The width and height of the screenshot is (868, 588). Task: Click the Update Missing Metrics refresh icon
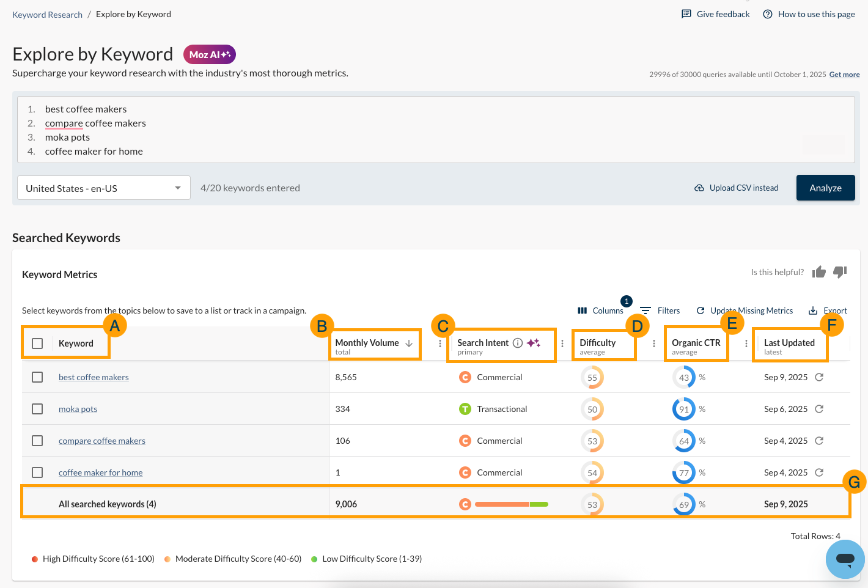[x=699, y=311]
